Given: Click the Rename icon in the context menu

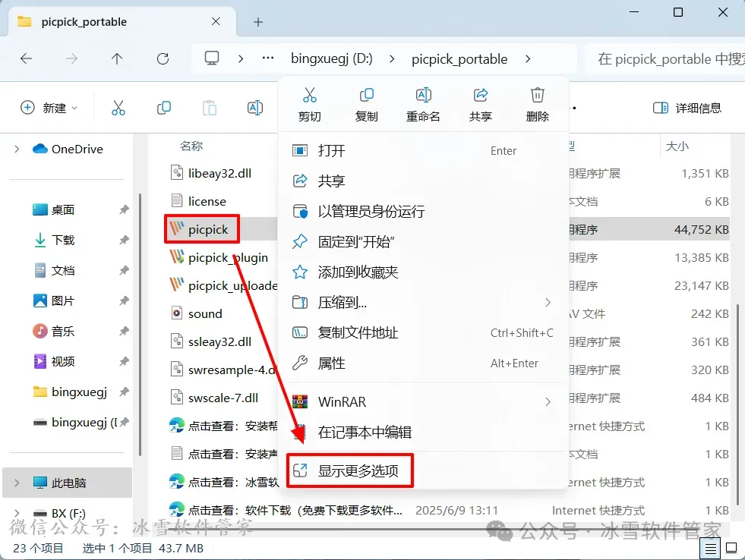Looking at the screenshot, I should [x=423, y=96].
